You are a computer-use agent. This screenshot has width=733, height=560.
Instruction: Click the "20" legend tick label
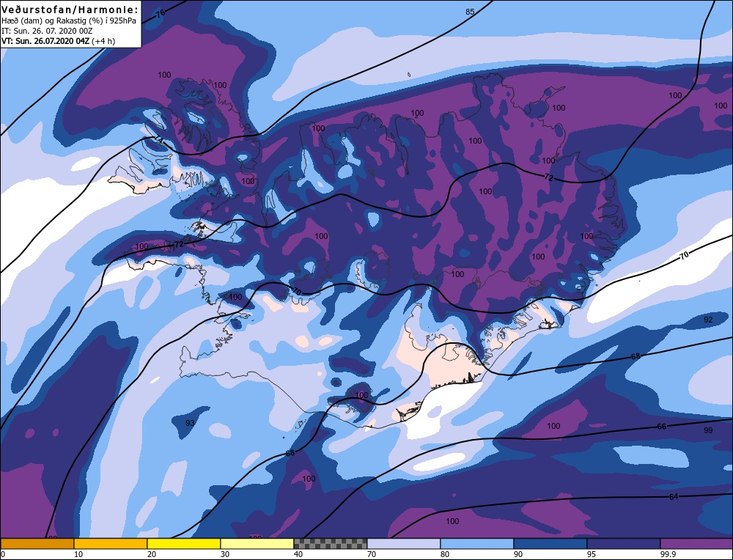tap(152, 554)
